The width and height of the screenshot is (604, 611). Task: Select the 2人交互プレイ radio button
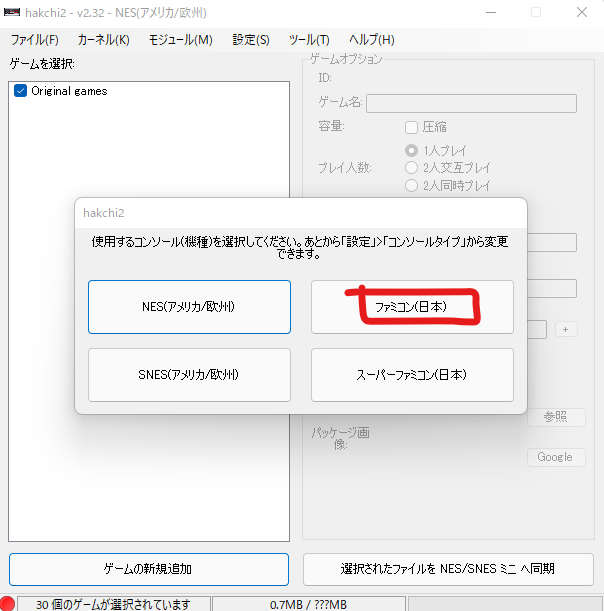411,168
